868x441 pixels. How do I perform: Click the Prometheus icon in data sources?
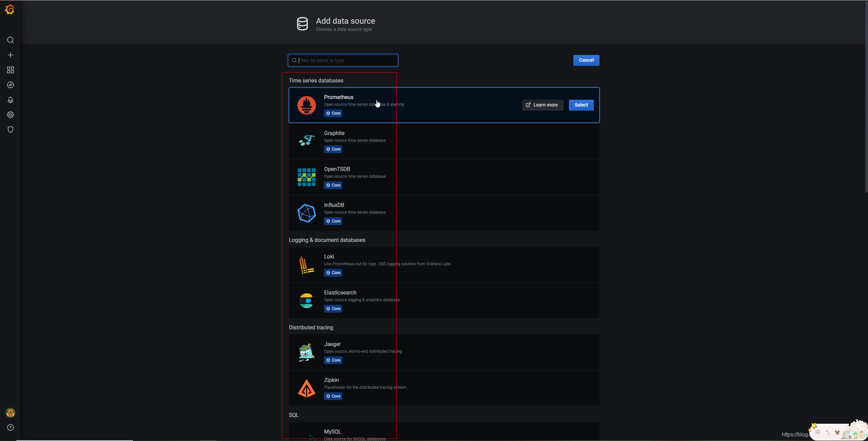(x=307, y=104)
